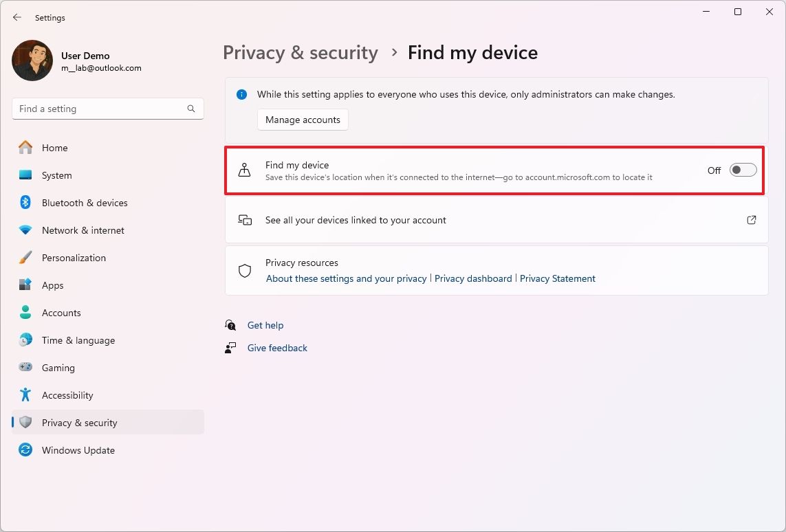Open Time & language settings
The height and width of the screenshot is (532, 786).
click(78, 340)
